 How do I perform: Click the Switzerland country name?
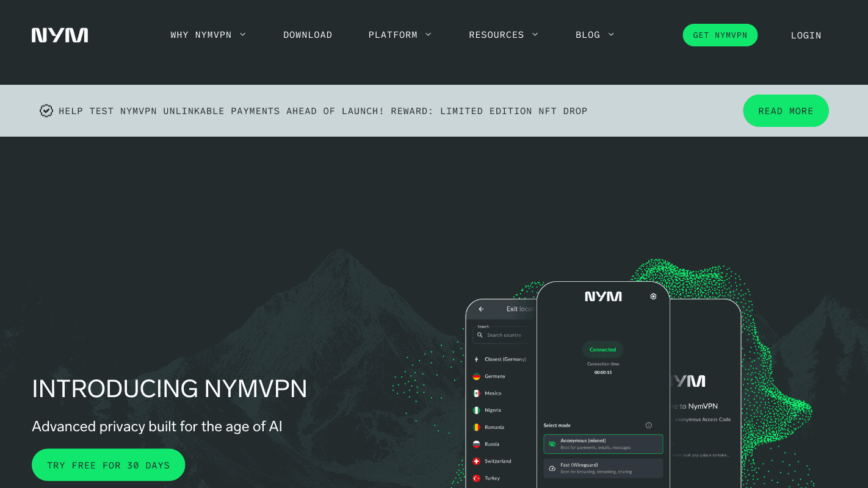pos(498,462)
